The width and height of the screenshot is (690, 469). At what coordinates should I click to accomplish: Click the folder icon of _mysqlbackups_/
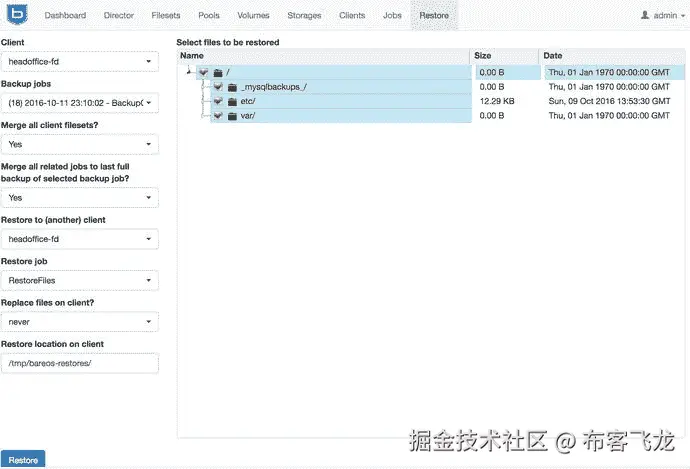(232, 87)
